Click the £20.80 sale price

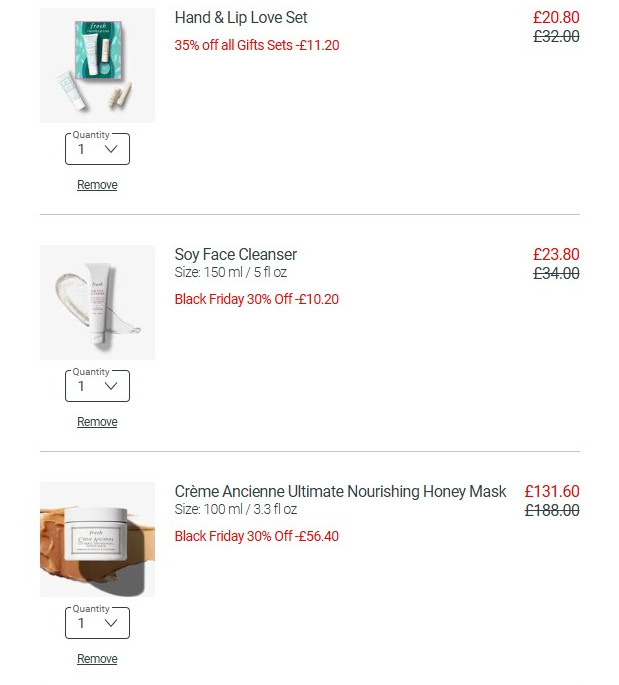(x=556, y=18)
